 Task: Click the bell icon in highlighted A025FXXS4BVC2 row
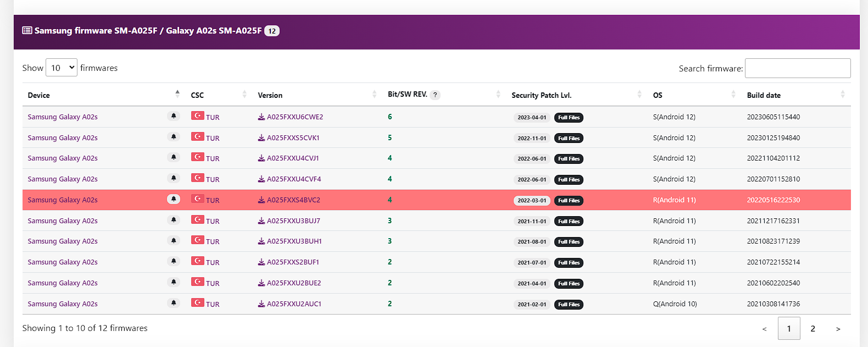coord(174,199)
